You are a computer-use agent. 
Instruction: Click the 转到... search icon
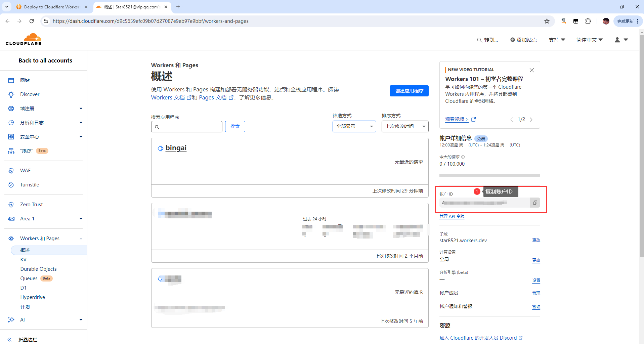pos(479,40)
